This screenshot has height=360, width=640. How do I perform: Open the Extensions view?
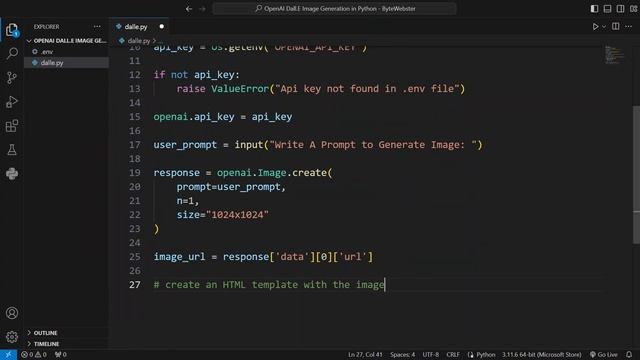[12, 126]
